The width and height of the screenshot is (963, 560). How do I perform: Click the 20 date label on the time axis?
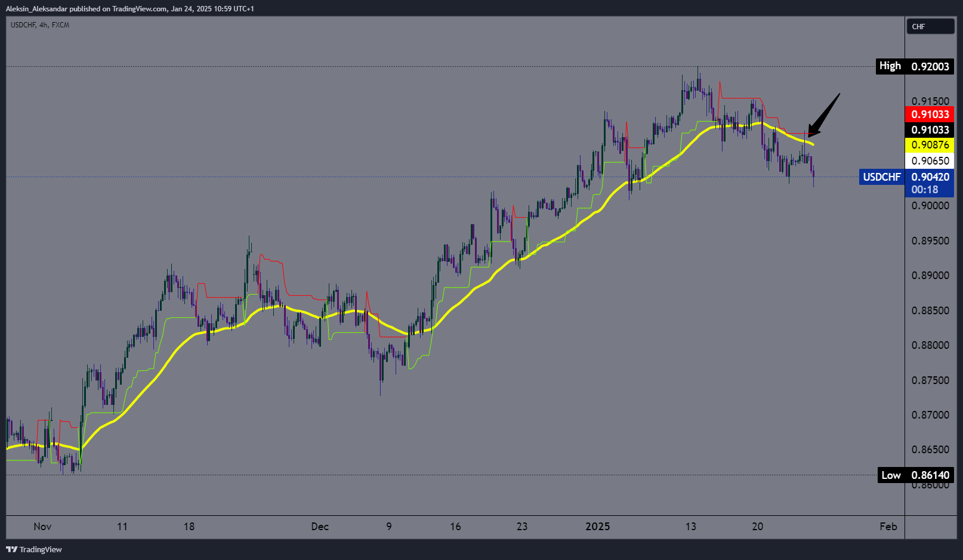pyautogui.click(x=757, y=527)
